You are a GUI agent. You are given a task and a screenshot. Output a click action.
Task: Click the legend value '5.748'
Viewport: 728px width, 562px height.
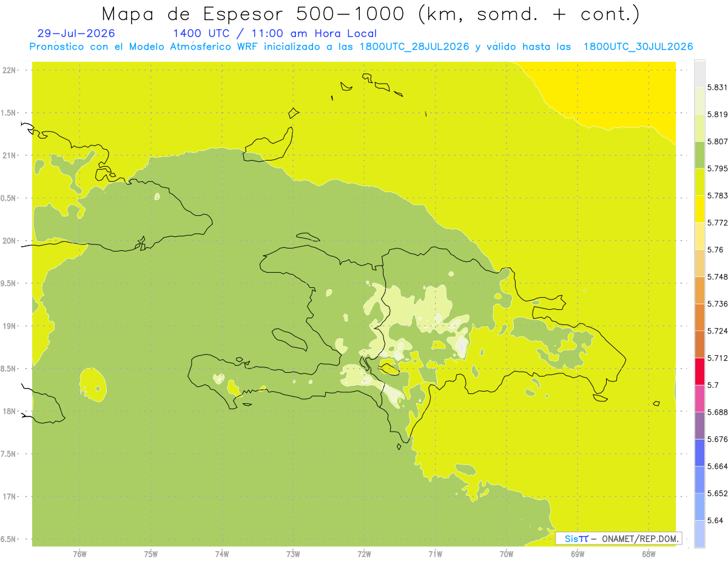717,276
